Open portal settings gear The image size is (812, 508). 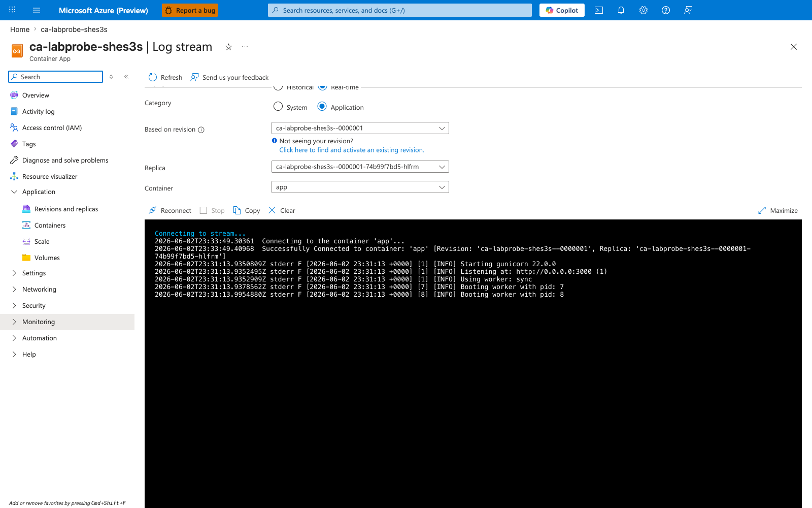point(644,10)
